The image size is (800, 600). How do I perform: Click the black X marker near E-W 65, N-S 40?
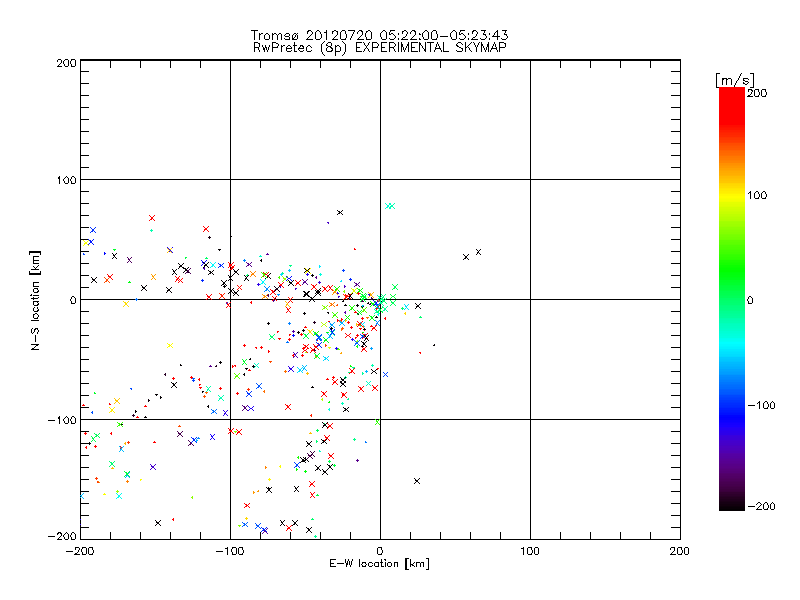[478, 252]
